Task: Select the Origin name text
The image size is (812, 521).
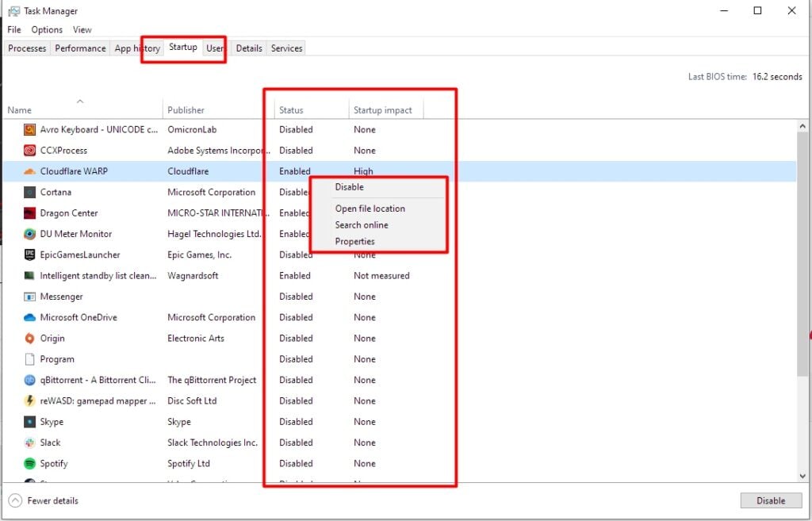Action: 52,338
